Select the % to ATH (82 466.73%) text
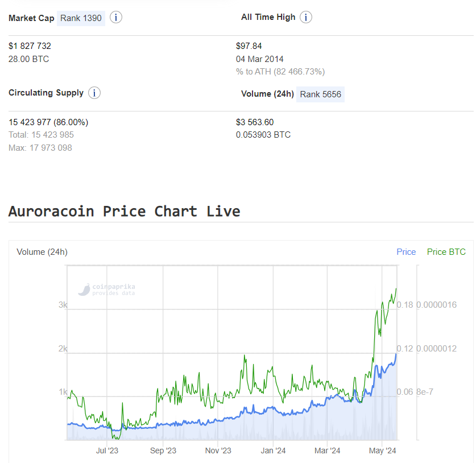Image resolution: width=476 pixels, height=463 pixels. click(x=280, y=72)
